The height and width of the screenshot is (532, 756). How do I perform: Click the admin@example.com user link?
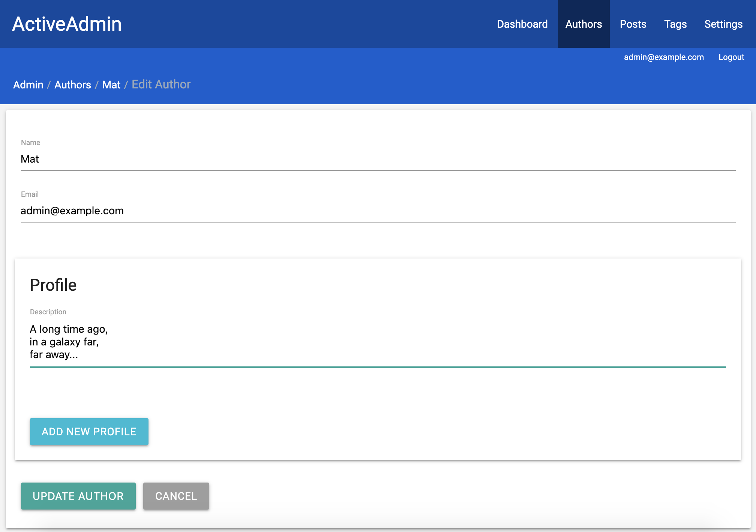(663, 57)
